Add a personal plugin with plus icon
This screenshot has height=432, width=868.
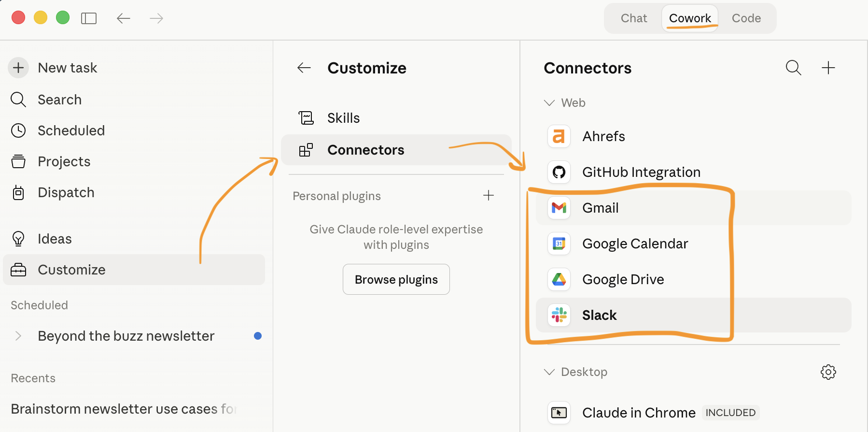489,195
